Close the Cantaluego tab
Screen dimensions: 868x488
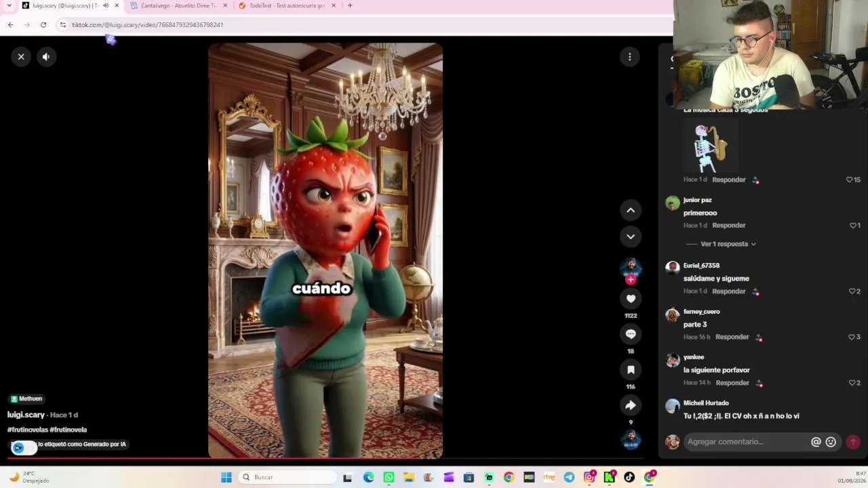pos(225,5)
